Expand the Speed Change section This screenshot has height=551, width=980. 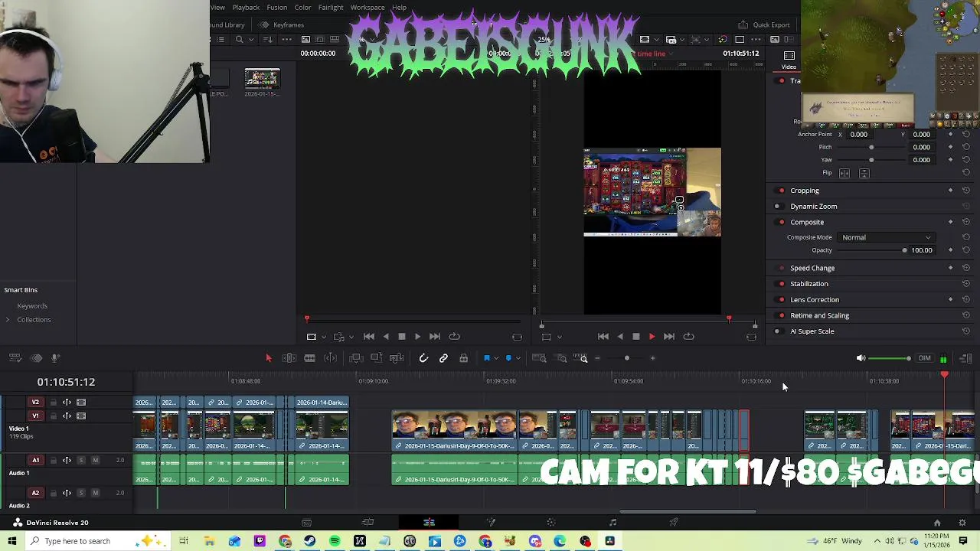812,269
